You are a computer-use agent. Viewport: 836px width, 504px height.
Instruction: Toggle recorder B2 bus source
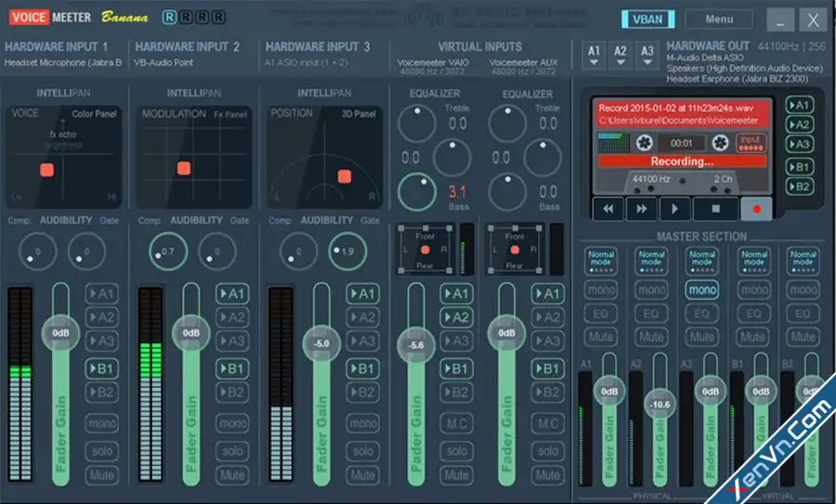tap(799, 187)
